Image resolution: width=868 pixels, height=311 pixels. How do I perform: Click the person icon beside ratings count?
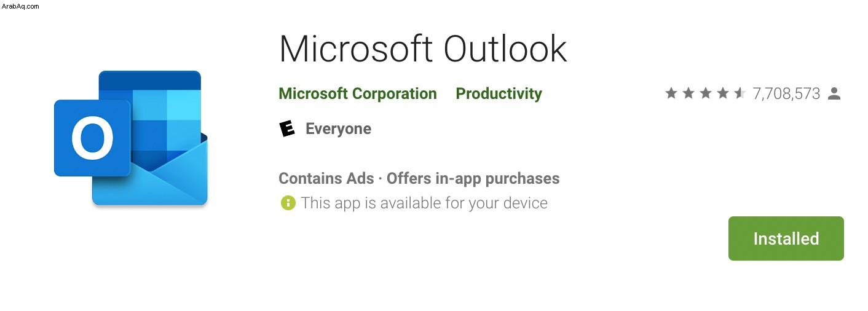834,93
